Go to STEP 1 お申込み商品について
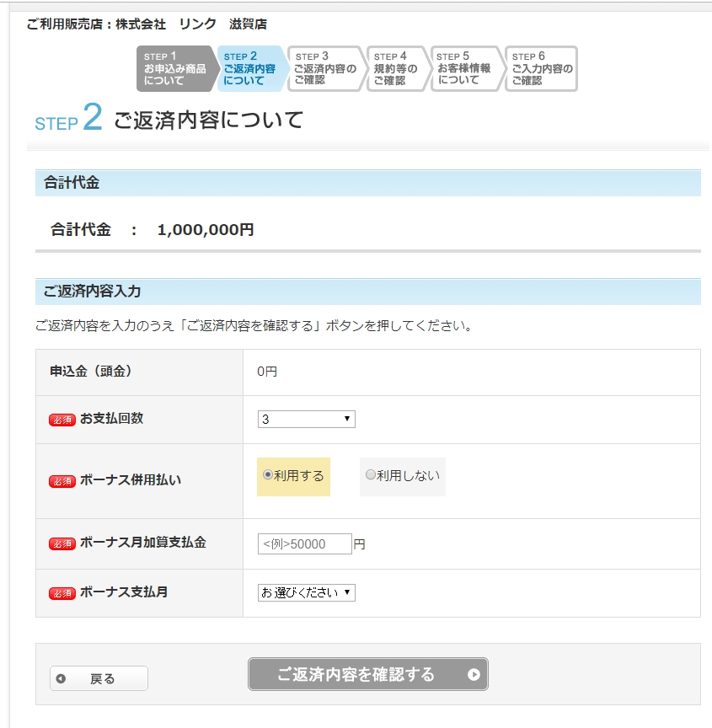Image resolution: width=712 pixels, height=728 pixels. (174, 69)
